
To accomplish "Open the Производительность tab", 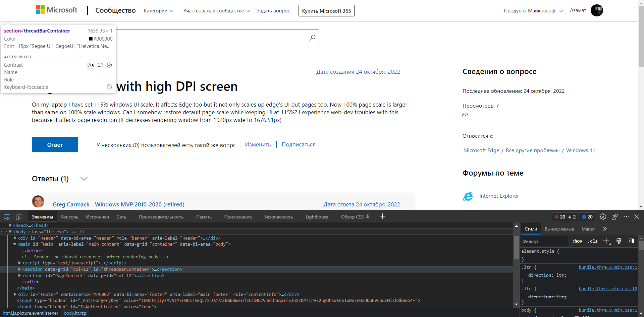I will pos(161,217).
